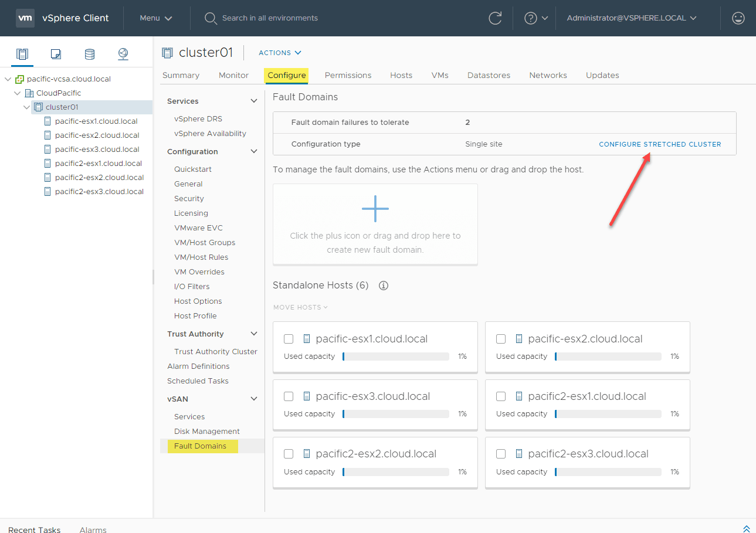Open the Networking inventory icon
The width and height of the screenshot is (756, 533).
pyautogui.click(x=123, y=53)
